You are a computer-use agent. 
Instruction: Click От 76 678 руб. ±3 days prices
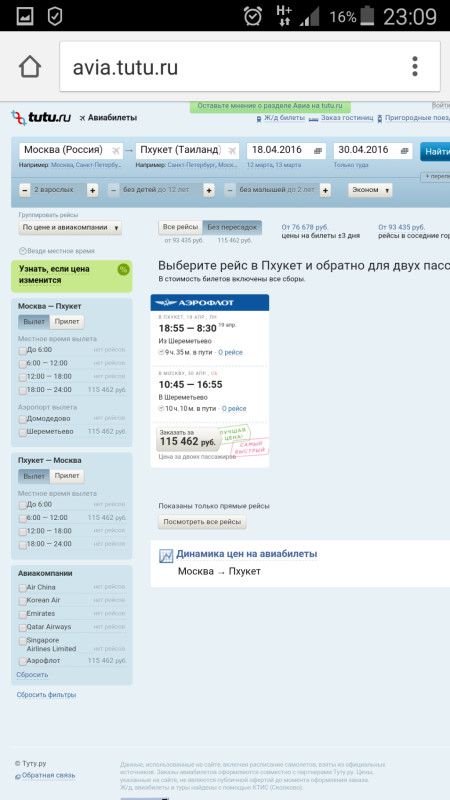coord(305,227)
